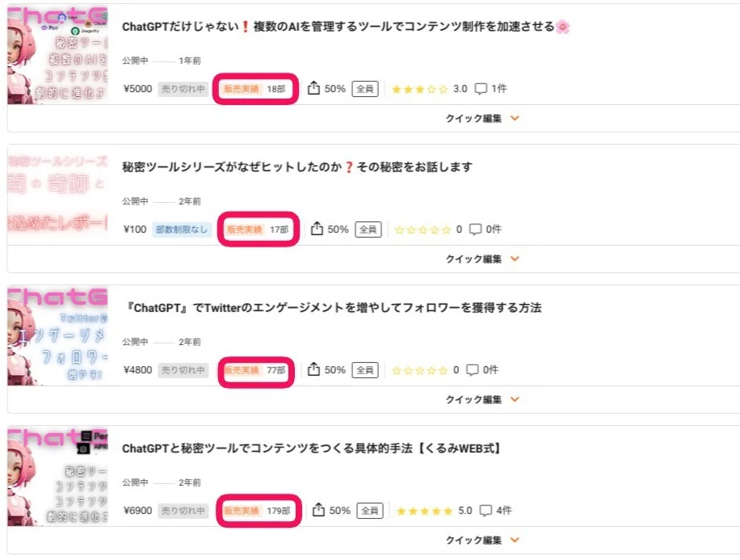Image resolution: width=740 pixels, height=560 pixels.
Task: Click the share icon on the ¥5000 listing
Action: pyautogui.click(x=313, y=88)
